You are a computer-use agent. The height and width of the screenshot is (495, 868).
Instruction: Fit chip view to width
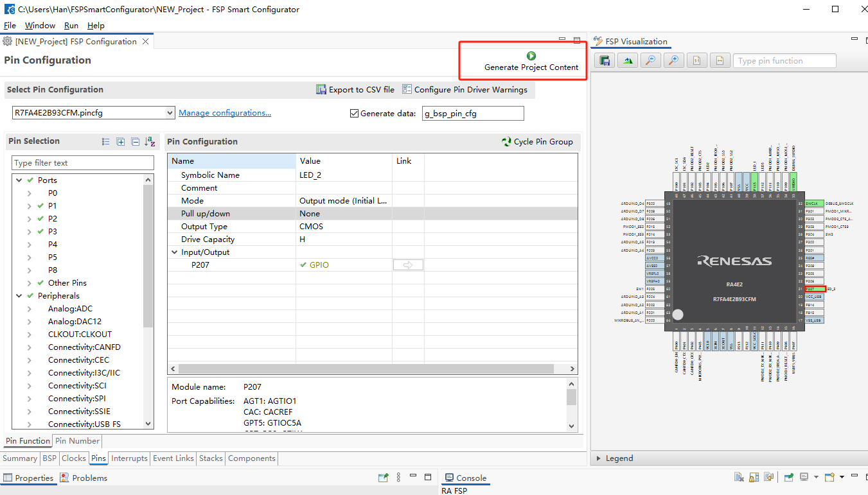(x=720, y=60)
